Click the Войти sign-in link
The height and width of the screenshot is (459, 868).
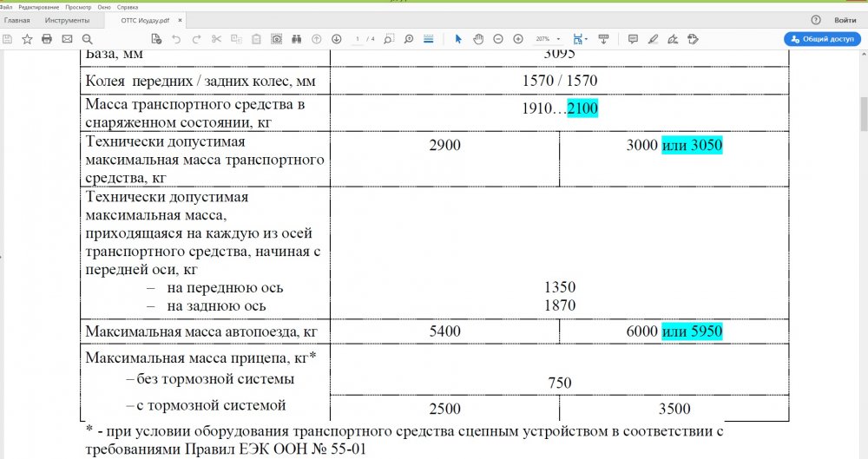point(845,19)
